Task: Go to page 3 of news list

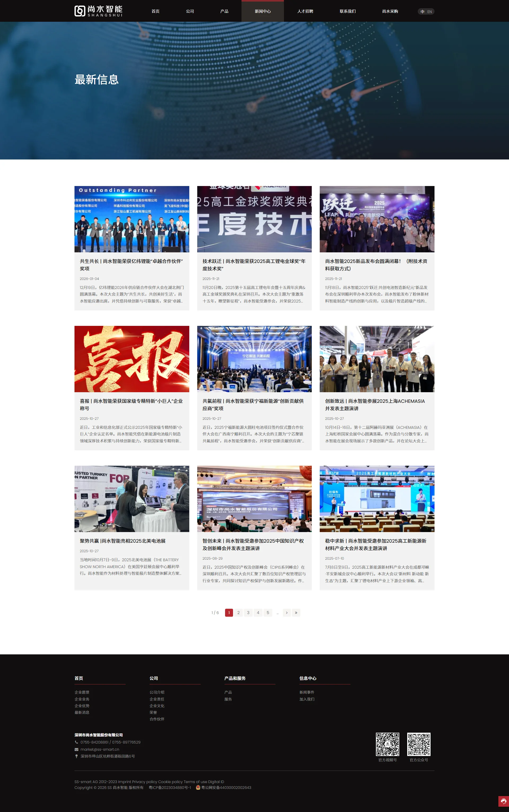Action: click(248, 612)
